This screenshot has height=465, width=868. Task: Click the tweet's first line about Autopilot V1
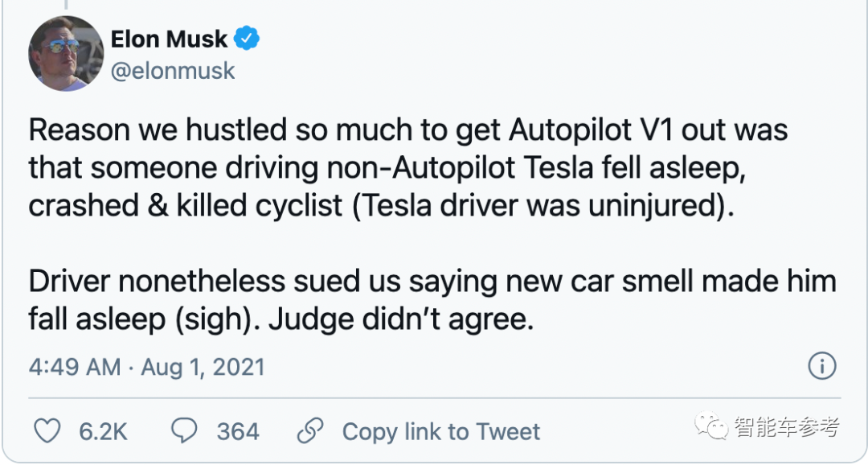[408, 130]
